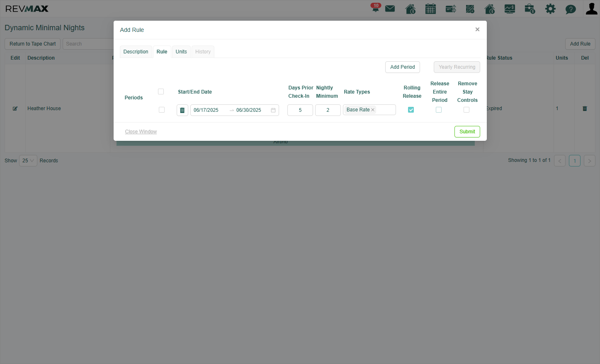Close the Add Rule dialog with X

[x=477, y=29]
